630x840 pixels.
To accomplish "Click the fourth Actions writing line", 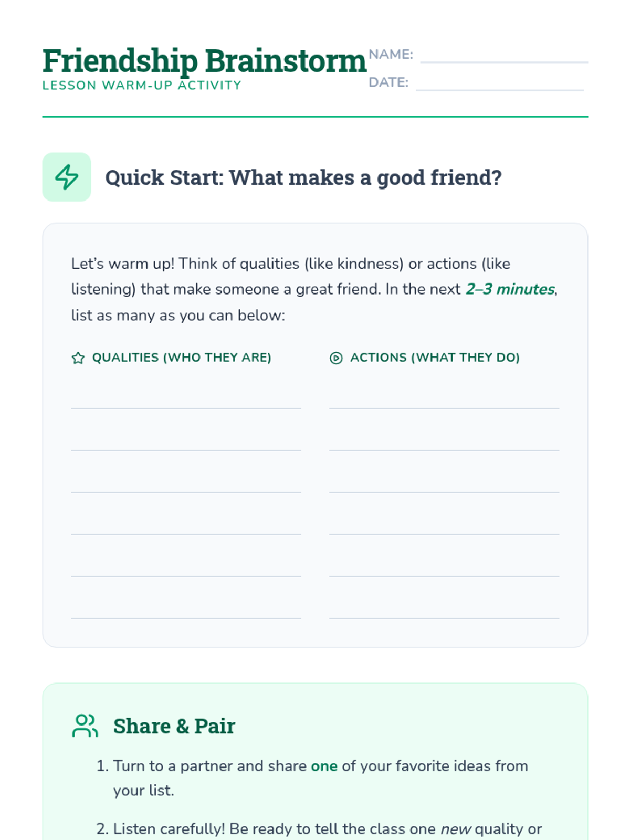I will (x=444, y=524).
